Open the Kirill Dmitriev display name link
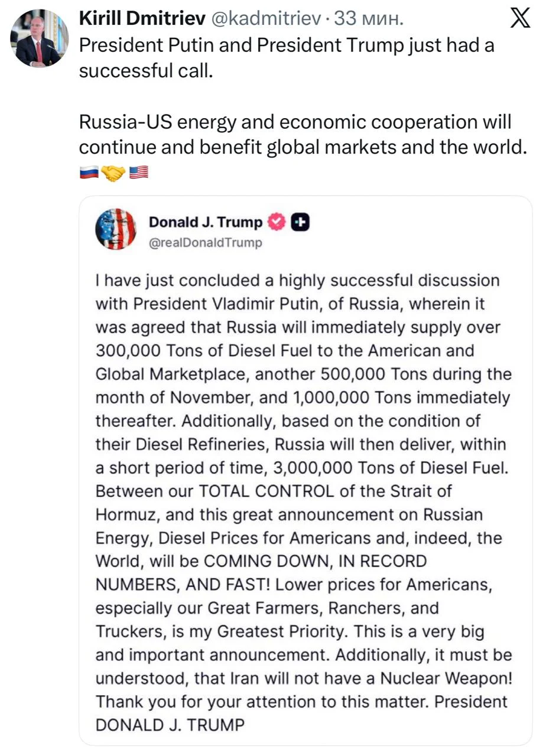The height and width of the screenshot is (756, 543). [x=142, y=19]
